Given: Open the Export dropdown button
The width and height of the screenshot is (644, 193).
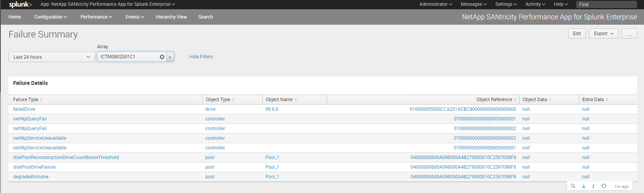Looking at the screenshot, I should pyautogui.click(x=604, y=34).
